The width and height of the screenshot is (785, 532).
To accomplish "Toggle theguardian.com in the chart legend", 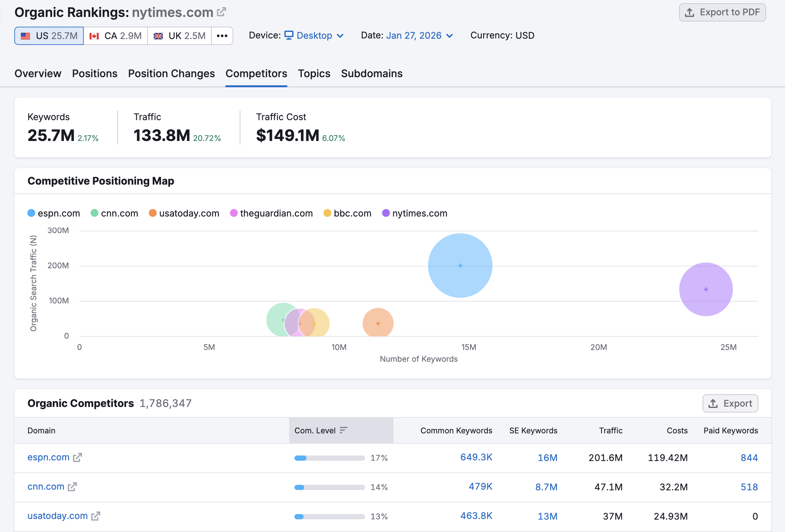I will click(271, 213).
